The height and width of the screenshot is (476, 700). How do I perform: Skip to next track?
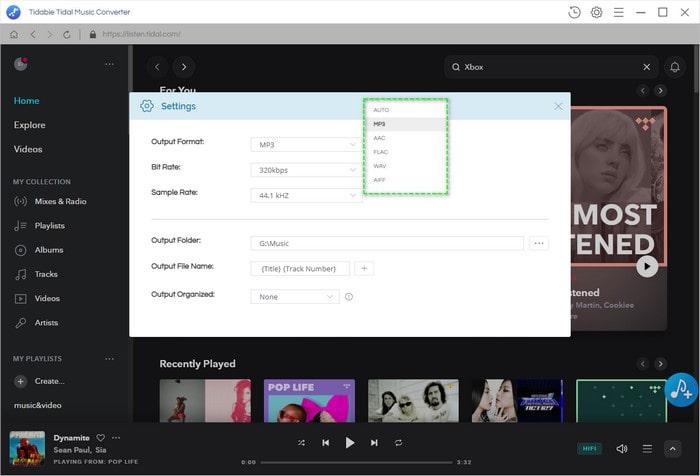pos(374,443)
